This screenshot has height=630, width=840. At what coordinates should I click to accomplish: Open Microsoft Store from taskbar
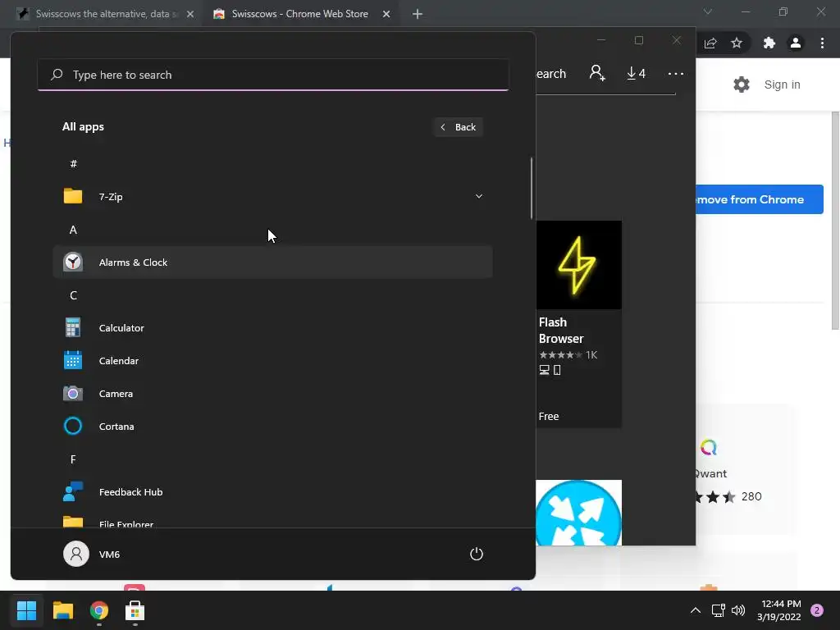135,610
